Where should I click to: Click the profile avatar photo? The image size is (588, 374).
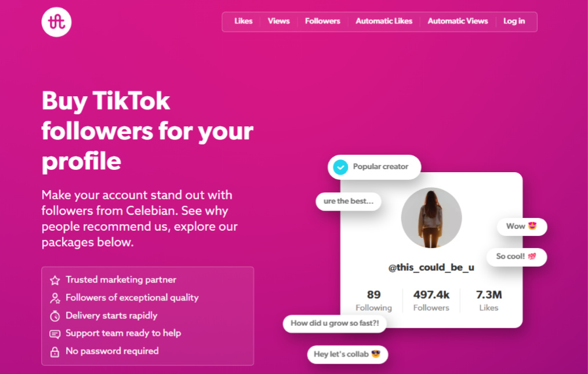(431, 217)
